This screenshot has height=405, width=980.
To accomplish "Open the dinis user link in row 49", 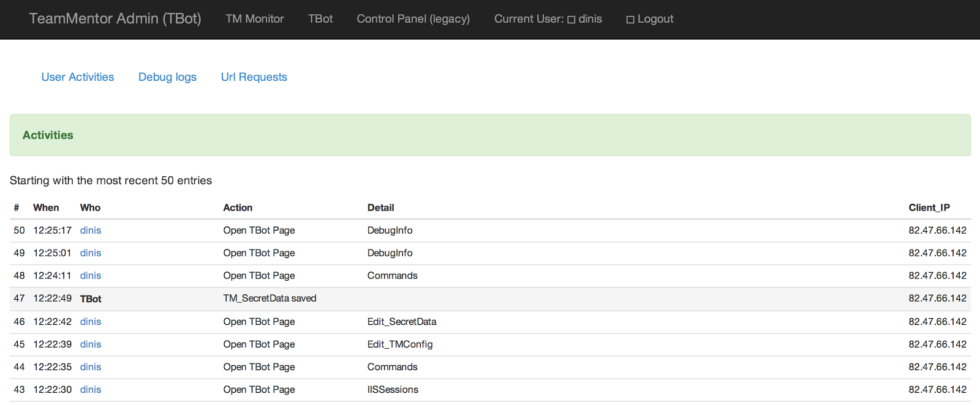I will [91, 253].
